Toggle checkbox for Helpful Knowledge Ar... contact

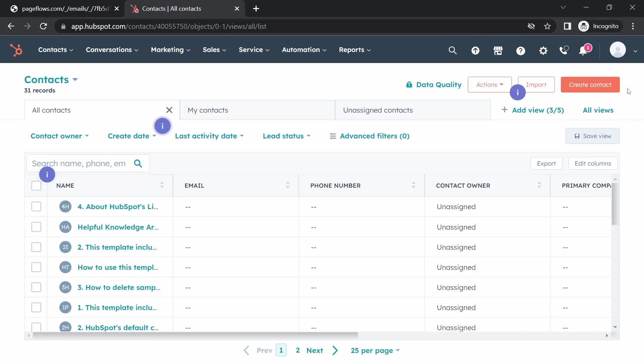pyautogui.click(x=36, y=227)
